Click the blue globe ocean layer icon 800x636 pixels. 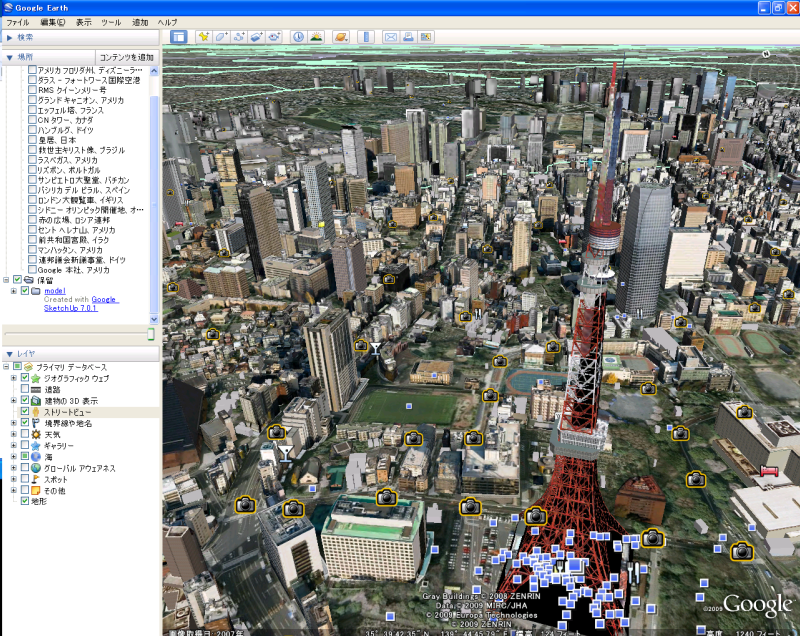tap(36, 457)
